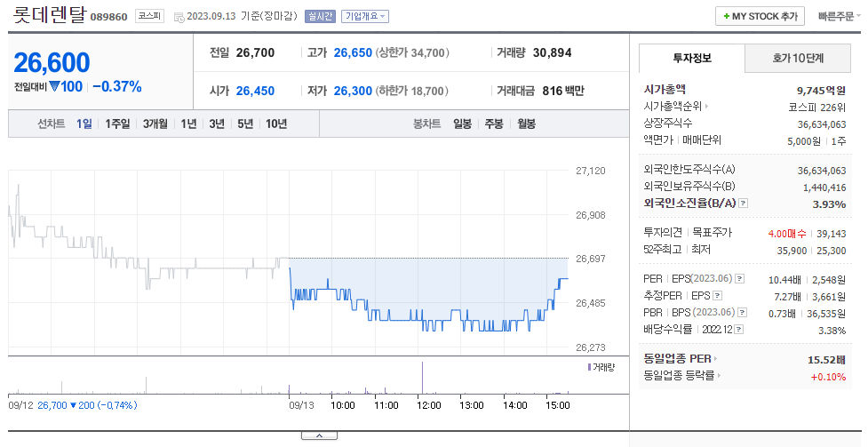Click the 10.44배 PER value
The image size is (868, 447).
(784, 280)
